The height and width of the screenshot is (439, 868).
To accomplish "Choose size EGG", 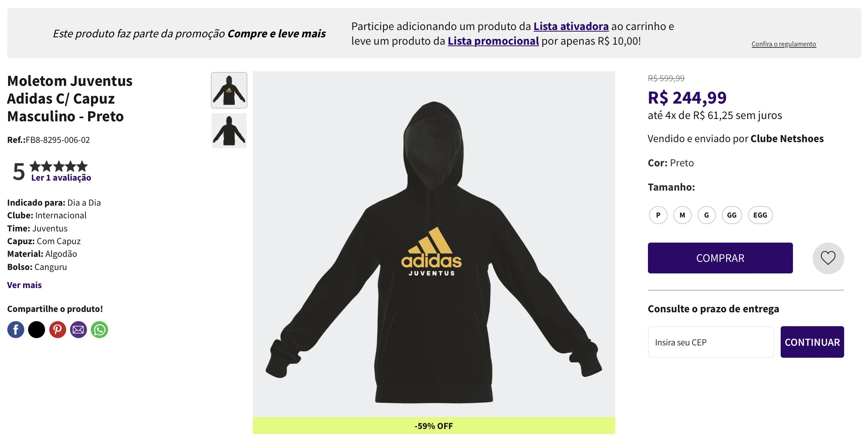I will click(760, 215).
